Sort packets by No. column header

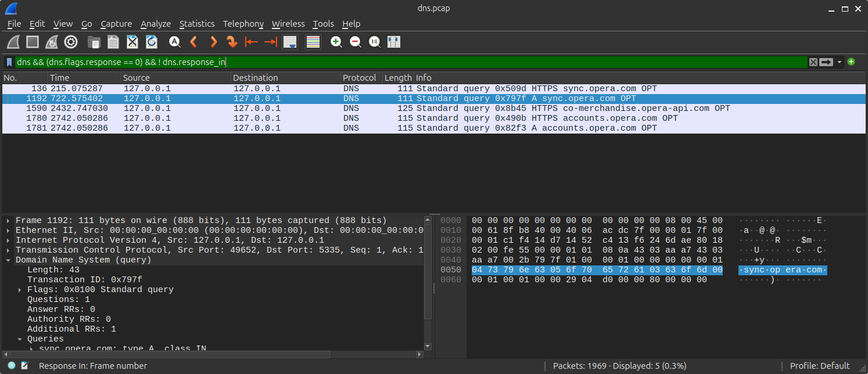[24, 78]
